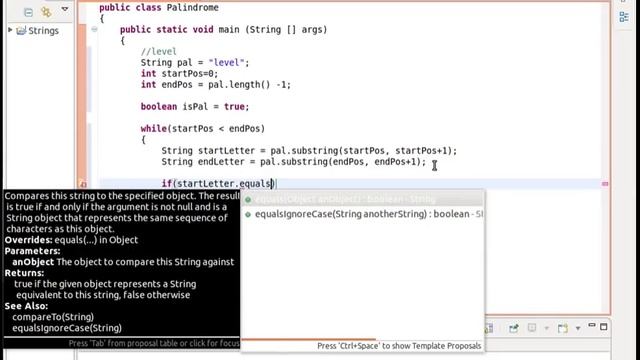
Task: Collapse the main method fold marker
Action: [x=94, y=29]
